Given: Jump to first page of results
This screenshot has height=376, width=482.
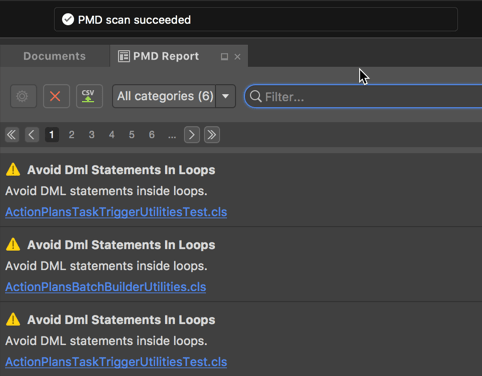Looking at the screenshot, I should [12, 135].
